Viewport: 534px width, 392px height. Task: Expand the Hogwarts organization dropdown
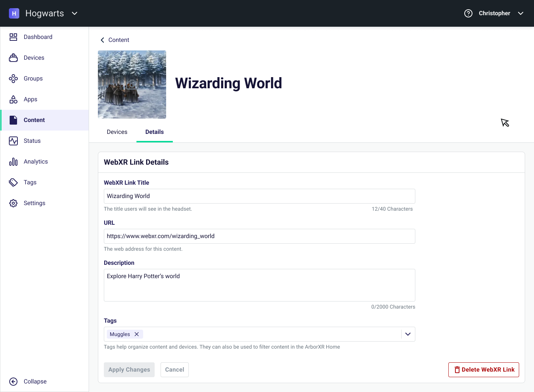(75, 13)
